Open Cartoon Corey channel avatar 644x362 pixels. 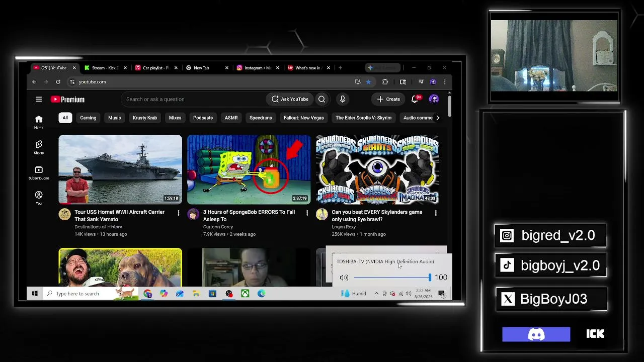click(193, 215)
